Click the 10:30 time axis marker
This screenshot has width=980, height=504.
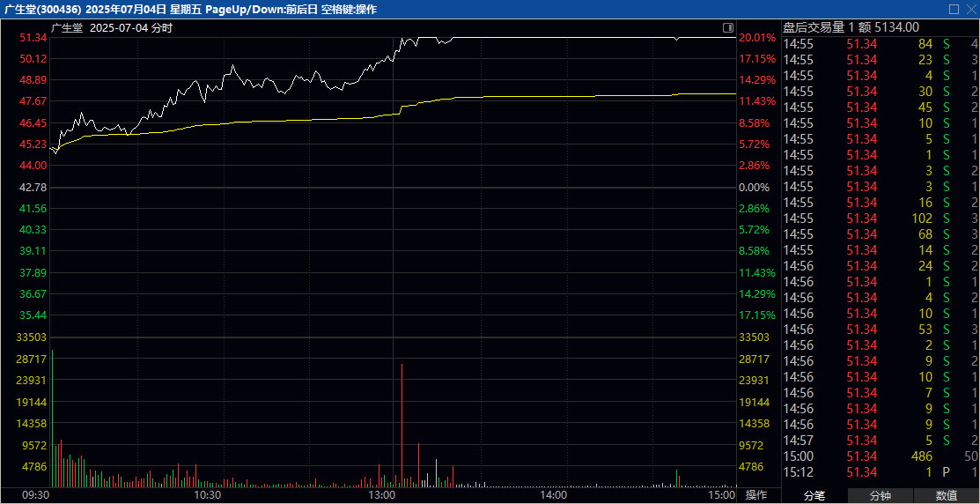point(207,495)
